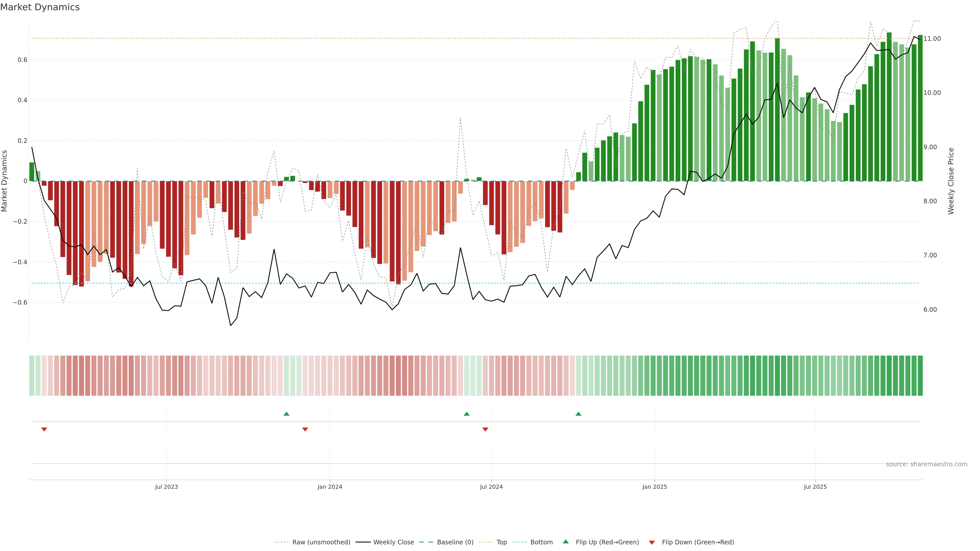Click the last Flip Up triangle marker
The width and height of the screenshot is (980, 551).
[x=578, y=414]
